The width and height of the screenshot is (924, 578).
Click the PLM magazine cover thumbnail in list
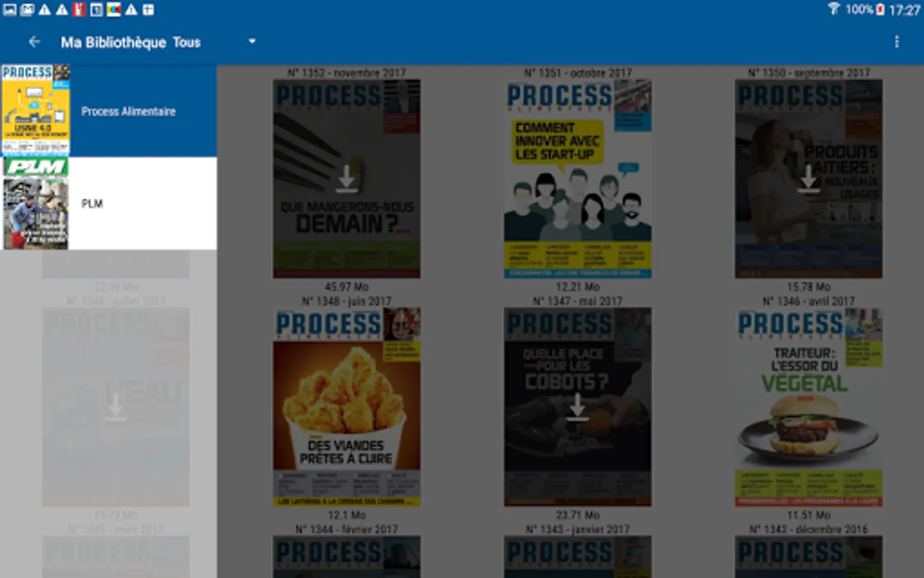click(36, 204)
